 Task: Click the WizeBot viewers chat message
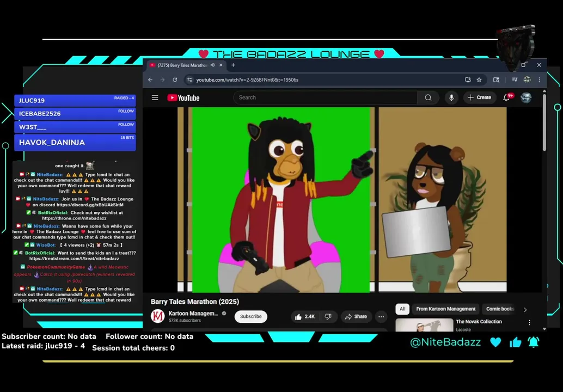pyautogui.click(x=75, y=245)
